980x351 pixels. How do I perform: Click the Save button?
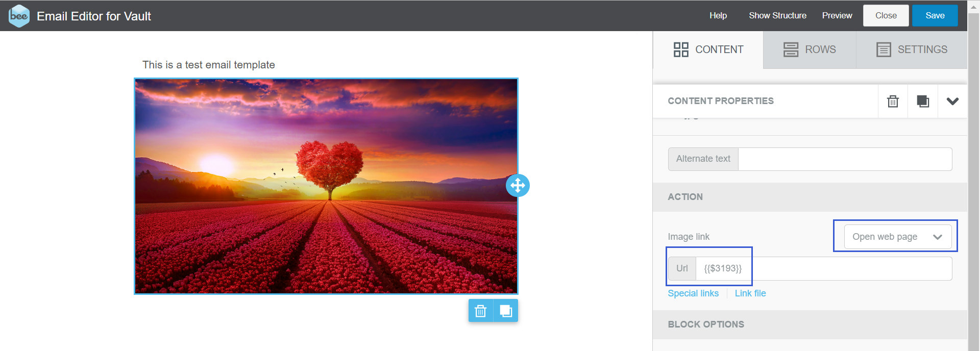[935, 16]
